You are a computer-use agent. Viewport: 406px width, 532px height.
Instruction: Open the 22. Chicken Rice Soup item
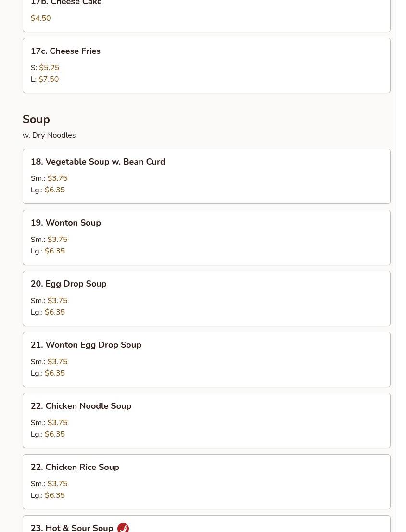75,467
